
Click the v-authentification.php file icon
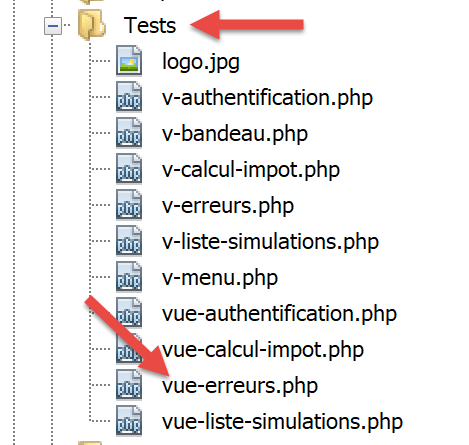(129, 97)
